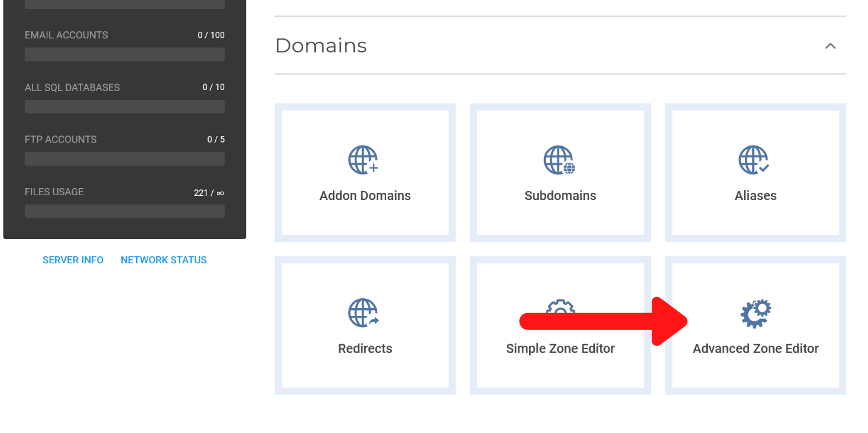Screen dimensions: 868x433
Task: Click the chevron next to Domains heading
Action: pos(830,46)
